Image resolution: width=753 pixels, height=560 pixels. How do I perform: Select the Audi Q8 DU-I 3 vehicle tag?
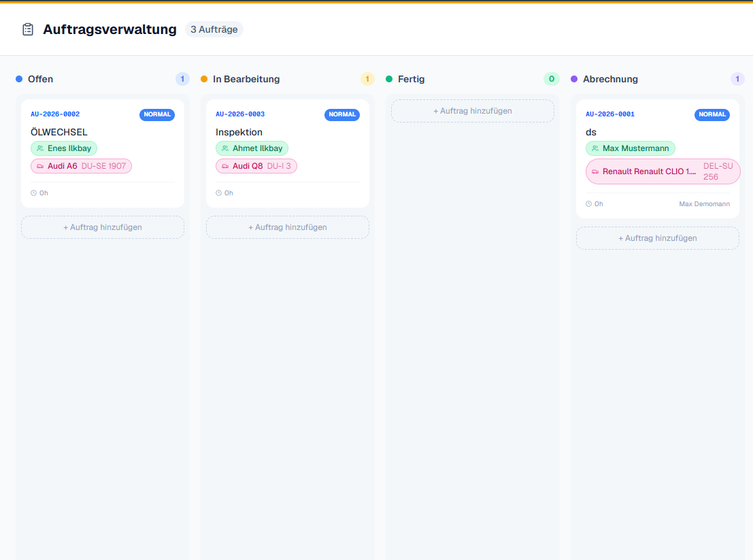coord(256,166)
